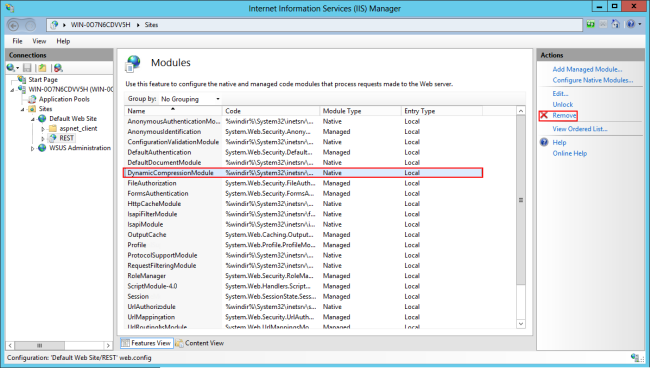
Task: Select the RoleManager module row
Action: tap(303, 276)
